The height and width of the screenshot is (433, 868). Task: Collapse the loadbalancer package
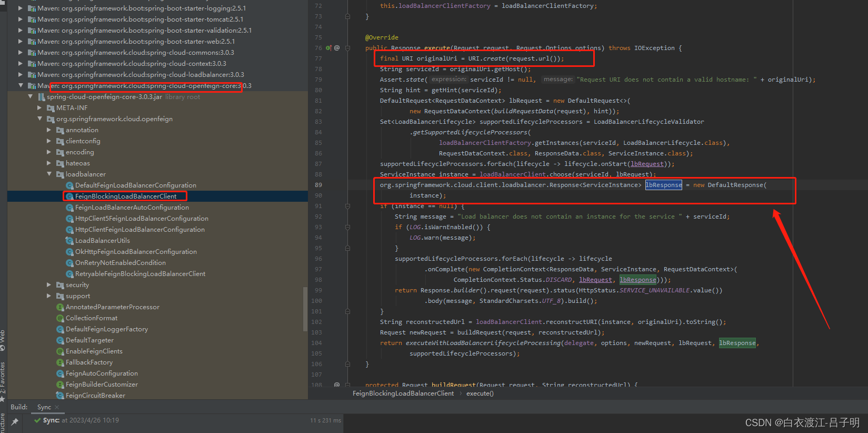tap(49, 174)
